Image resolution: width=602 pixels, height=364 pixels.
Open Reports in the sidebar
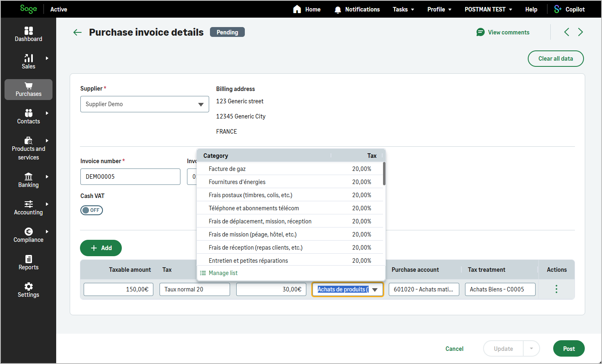coord(28,263)
